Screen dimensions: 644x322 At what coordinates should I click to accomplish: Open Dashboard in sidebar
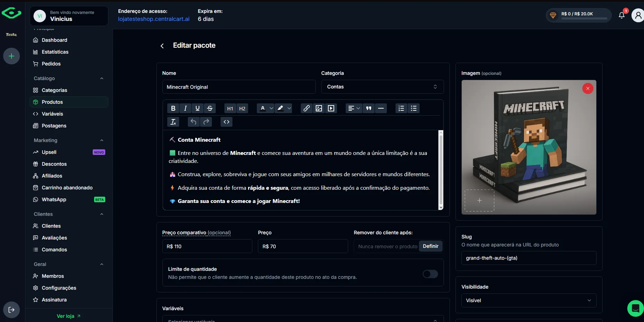[69, 40]
